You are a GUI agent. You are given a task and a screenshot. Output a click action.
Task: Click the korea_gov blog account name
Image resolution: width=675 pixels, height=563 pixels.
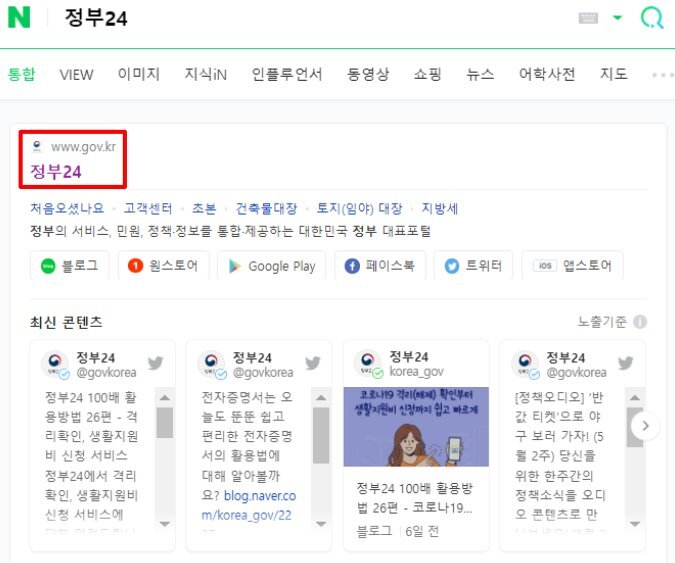tap(416, 371)
